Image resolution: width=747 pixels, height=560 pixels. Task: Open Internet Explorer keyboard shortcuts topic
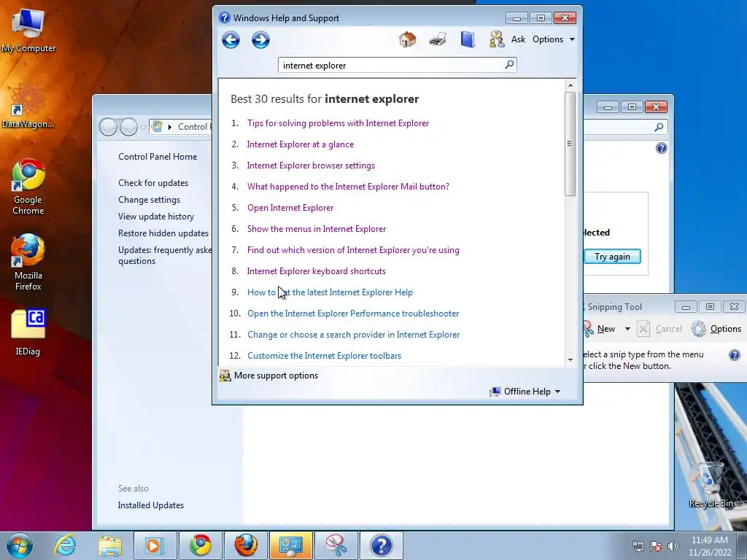tap(317, 271)
